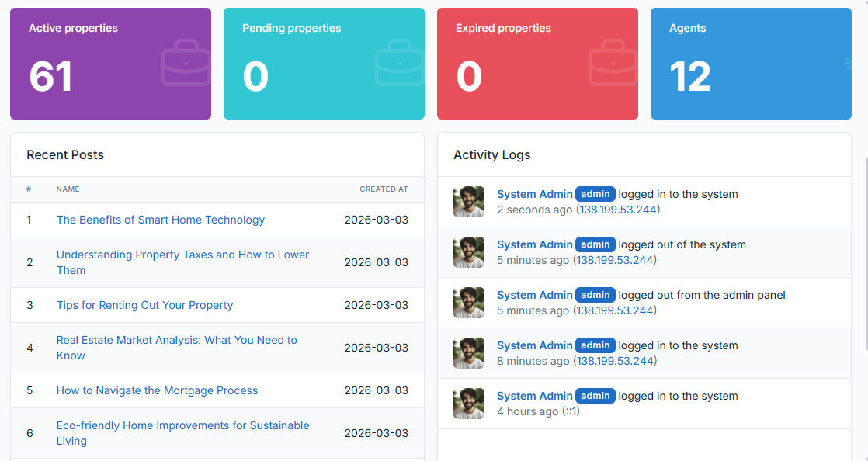Open 'How to Navigate the Mortgage Process' post

[x=157, y=390]
